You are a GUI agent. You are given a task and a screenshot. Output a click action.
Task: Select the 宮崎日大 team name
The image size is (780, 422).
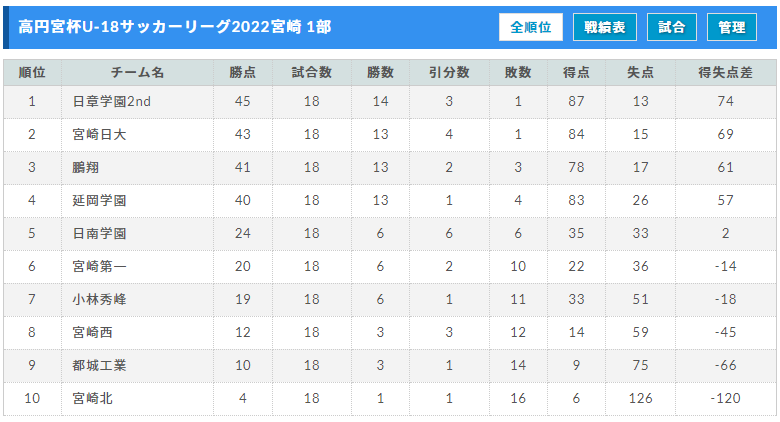tap(99, 134)
